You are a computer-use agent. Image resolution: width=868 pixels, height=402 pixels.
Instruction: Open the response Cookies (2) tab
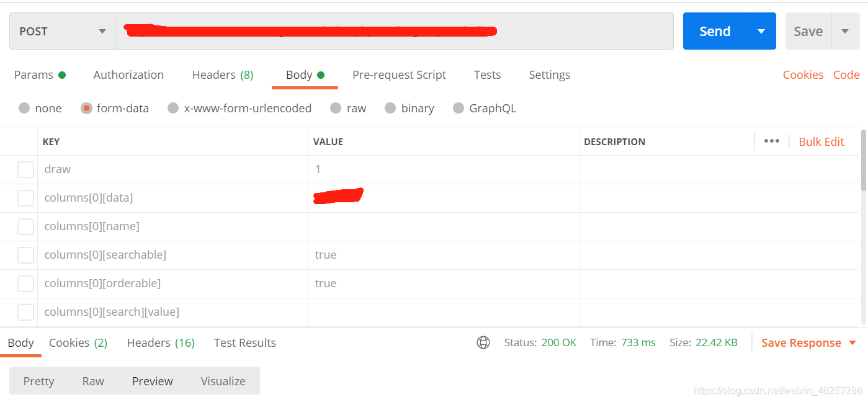click(x=78, y=343)
